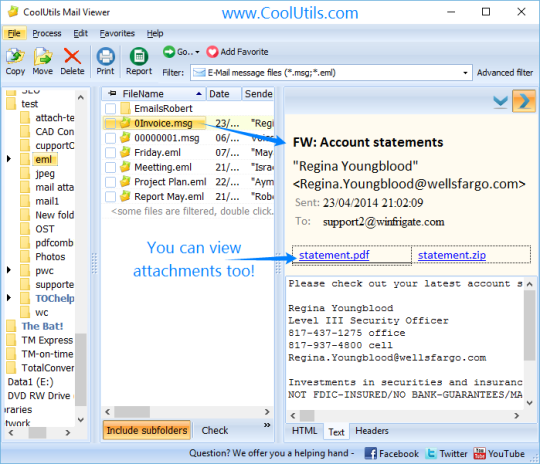
Task: Click the Copy toolbar icon
Action: (x=15, y=56)
